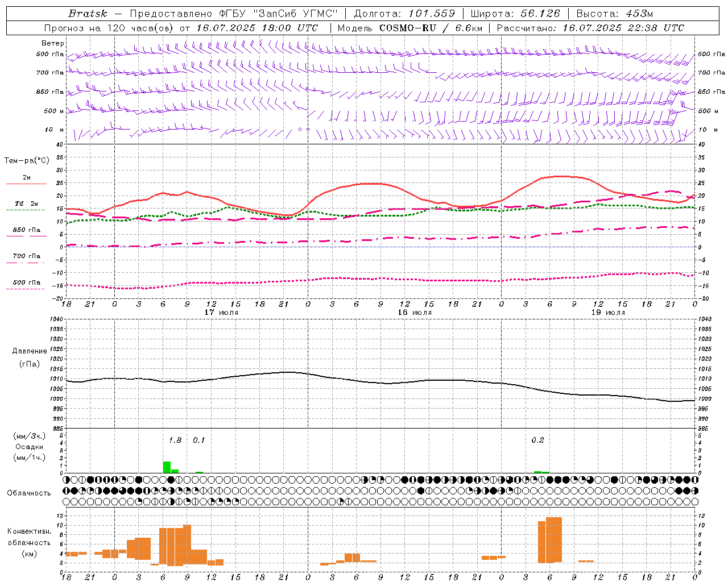Click the tallest green precipitation bar under 1.8
728x582 pixels.
pyautogui.click(x=167, y=467)
